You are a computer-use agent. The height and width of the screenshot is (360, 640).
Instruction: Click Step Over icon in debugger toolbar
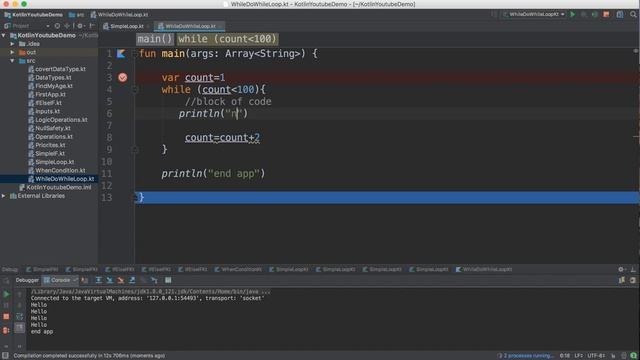pos(98,280)
